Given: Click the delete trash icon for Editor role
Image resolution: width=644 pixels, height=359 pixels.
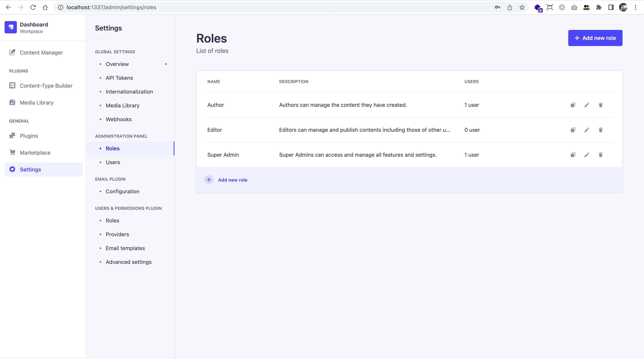Looking at the screenshot, I should (601, 129).
